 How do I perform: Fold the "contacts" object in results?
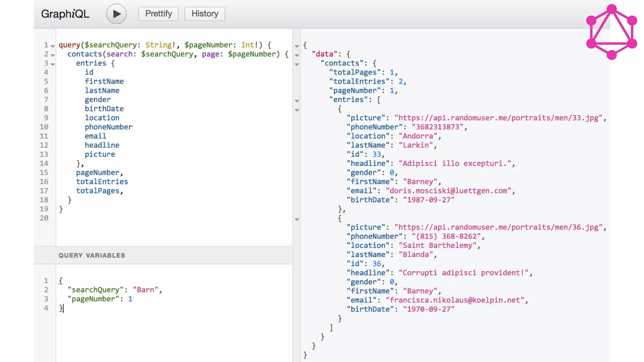(297, 64)
